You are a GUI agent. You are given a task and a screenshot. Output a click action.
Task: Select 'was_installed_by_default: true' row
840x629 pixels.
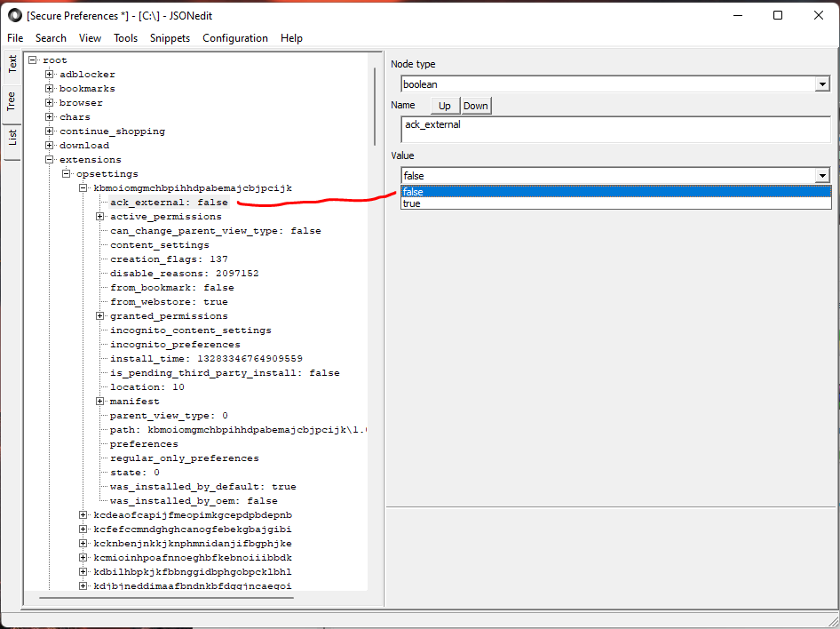(203, 487)
